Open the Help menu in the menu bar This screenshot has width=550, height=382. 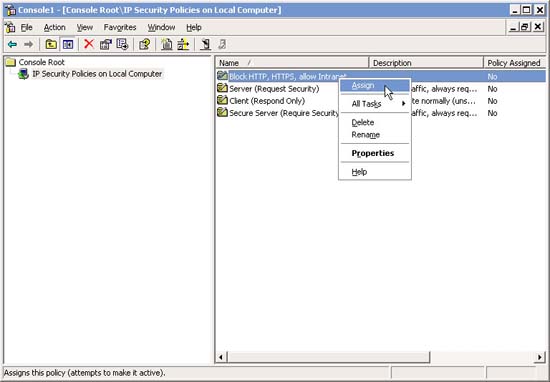(194, 27)
